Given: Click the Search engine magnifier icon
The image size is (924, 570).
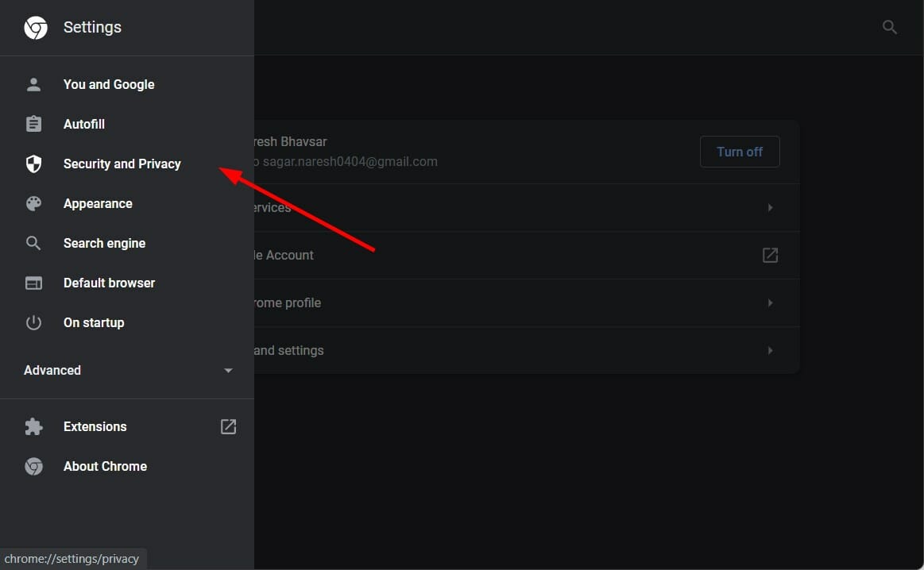Looking at the screenshot, I should [x=33, y=243].
